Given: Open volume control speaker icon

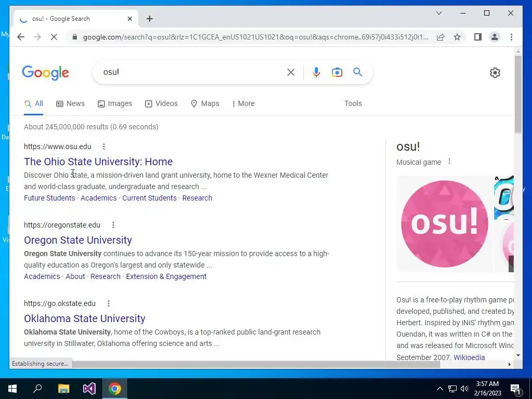Looking at the screenshot, I should coord(464,389).
